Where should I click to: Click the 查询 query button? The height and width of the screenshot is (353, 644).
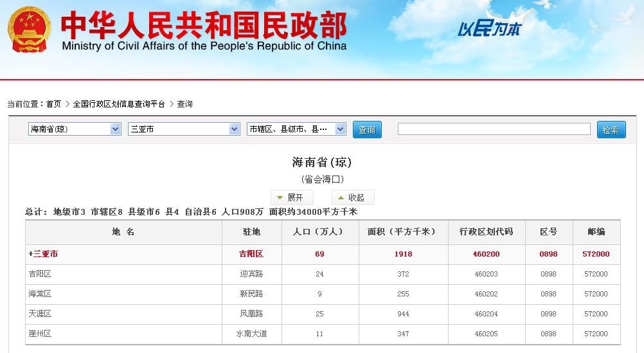[x=367, y=130]
